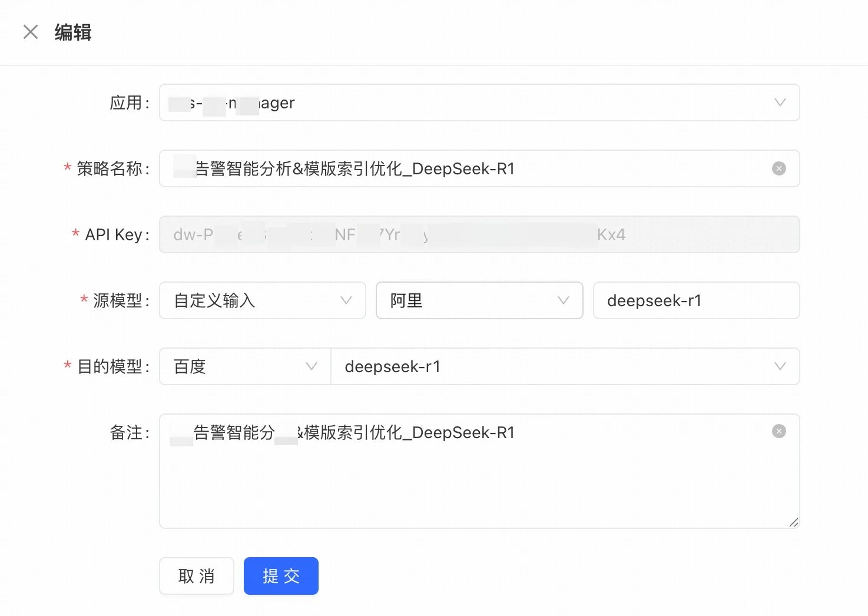
Task: Click the chevron arrow beside 阿里
Action: 563,301
